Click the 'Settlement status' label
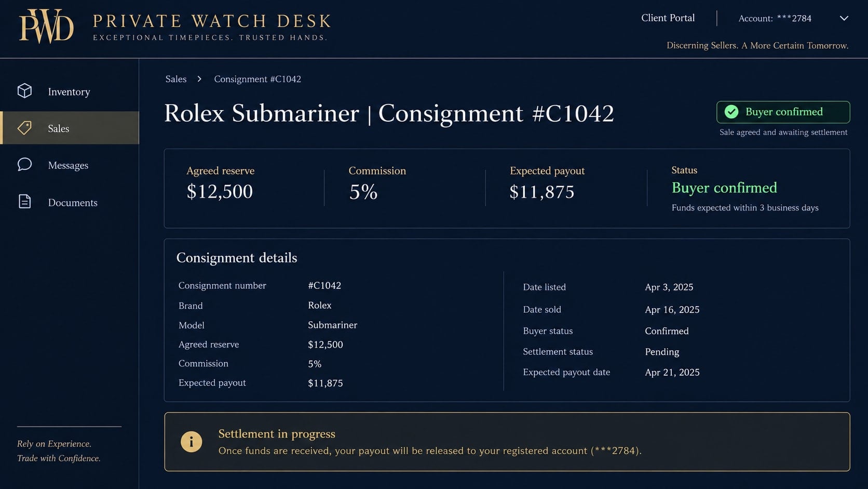 tap(558, 352)
